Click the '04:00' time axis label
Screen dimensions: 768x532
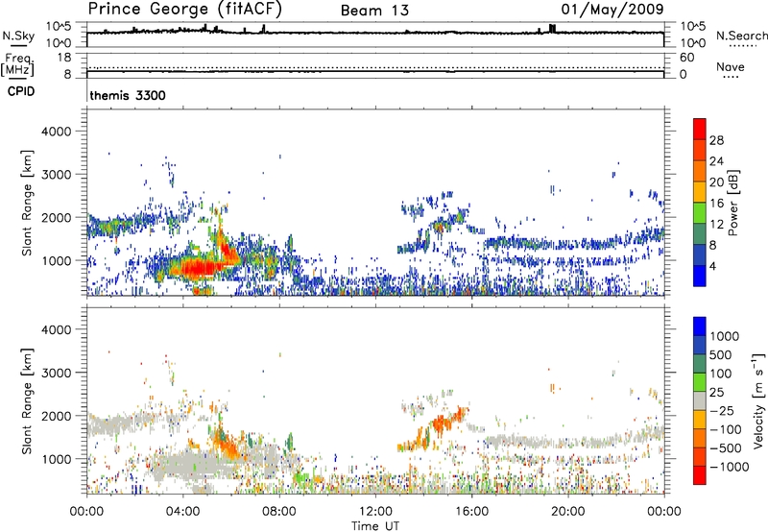(x=182, y=512)
